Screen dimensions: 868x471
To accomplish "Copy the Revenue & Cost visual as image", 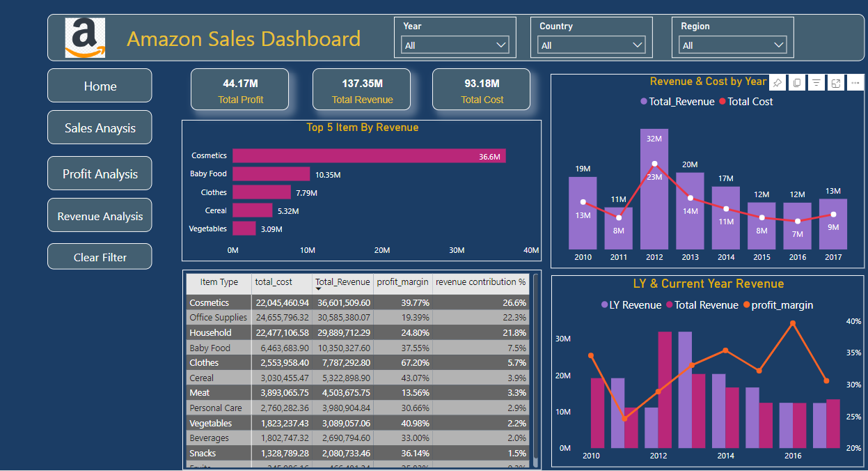I will [x=797, y=83].
